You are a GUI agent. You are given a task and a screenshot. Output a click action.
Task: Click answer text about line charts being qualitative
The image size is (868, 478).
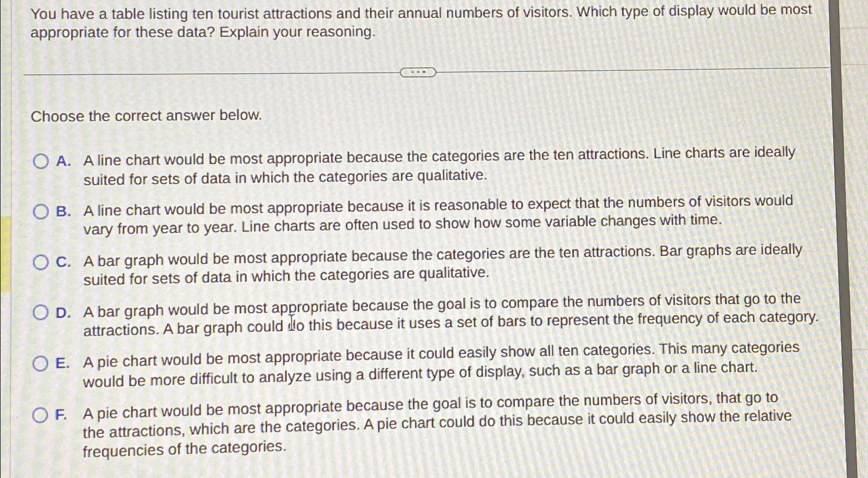tap(439, 166)
